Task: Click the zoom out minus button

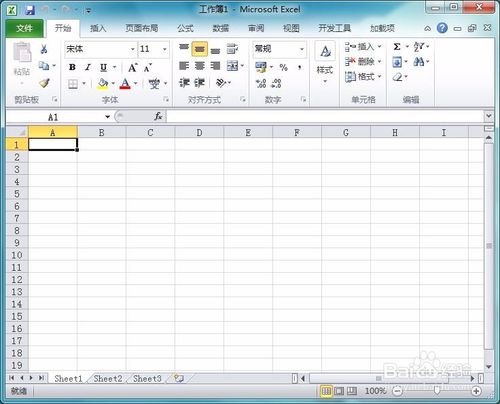Action: coord(397,391)
